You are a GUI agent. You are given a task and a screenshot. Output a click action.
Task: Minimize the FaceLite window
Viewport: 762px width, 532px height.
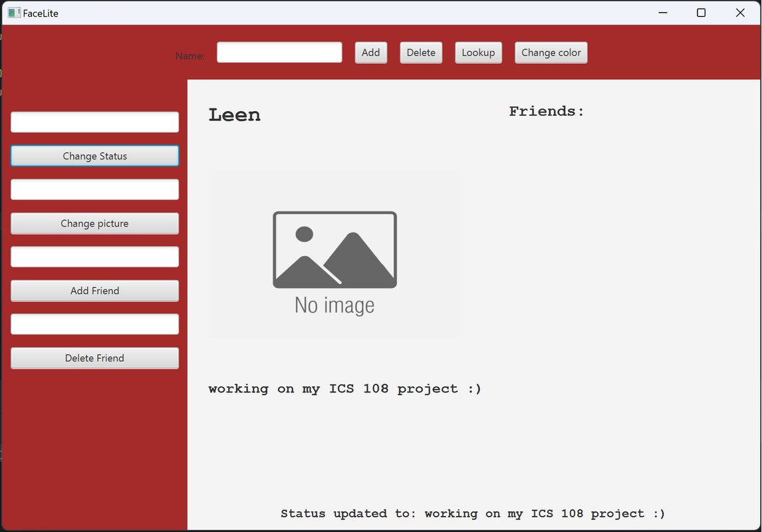click(663, 13)
